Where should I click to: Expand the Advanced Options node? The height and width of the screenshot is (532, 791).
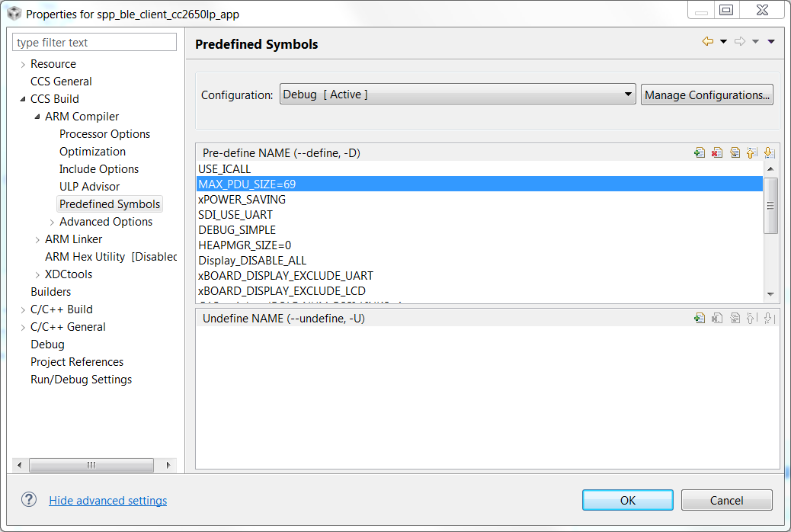52,222
